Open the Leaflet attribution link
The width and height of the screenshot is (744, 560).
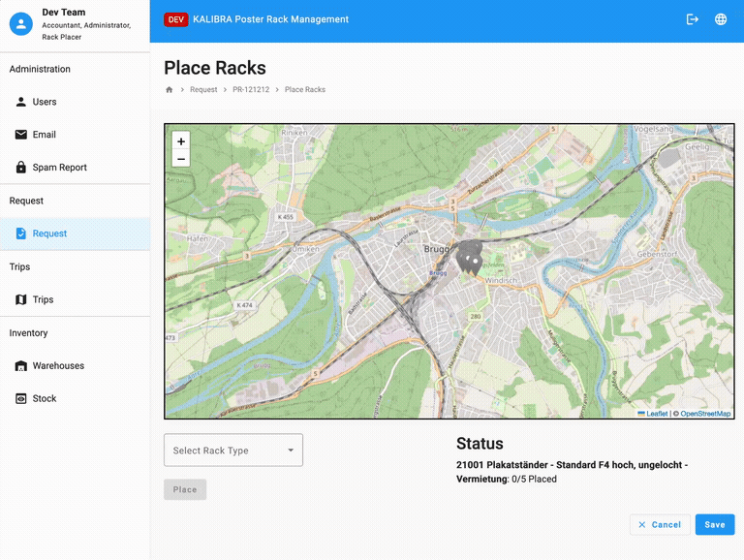(x=653, y=414)
